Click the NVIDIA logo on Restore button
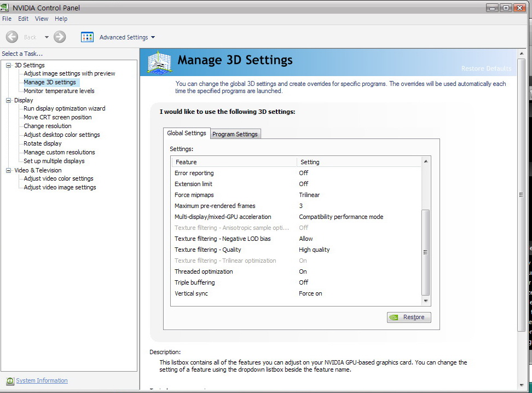The image size is (532, 393). click(394, 317)
